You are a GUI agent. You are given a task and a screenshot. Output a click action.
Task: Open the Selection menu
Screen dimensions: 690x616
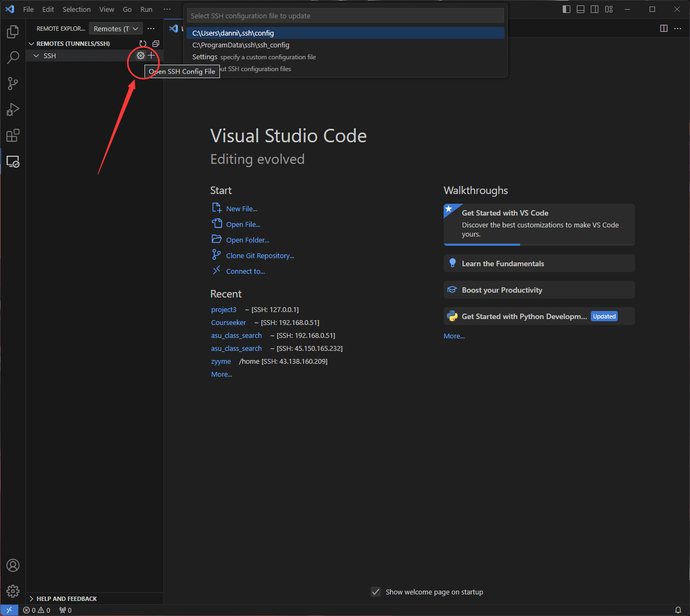(x=77, y=9)
